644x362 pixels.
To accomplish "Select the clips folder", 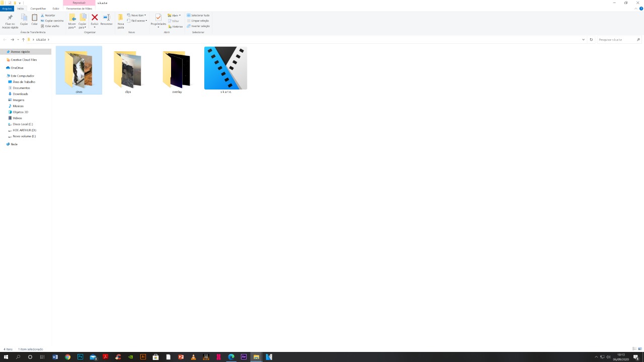I will pyautogui.click(x=128, y=70).
